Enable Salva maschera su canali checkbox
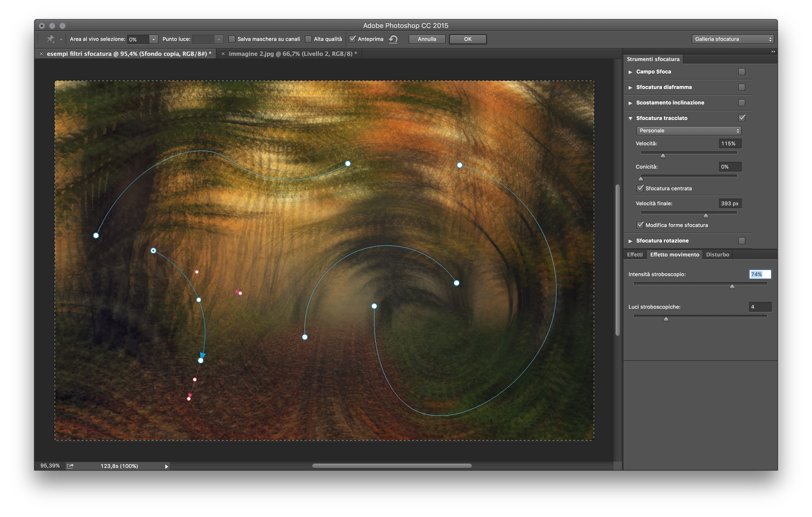Image resolution: width=812 pixels, height=517 pixels. [x=232, y=39]
